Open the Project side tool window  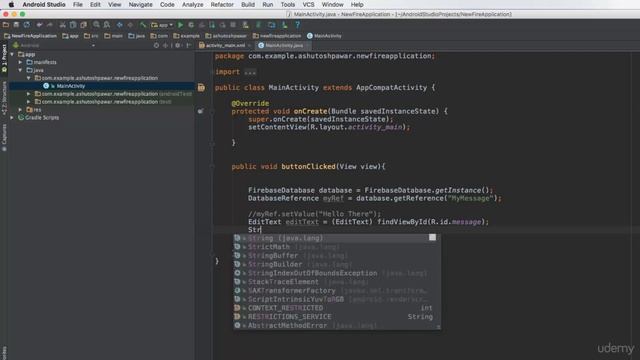point(4,58)
